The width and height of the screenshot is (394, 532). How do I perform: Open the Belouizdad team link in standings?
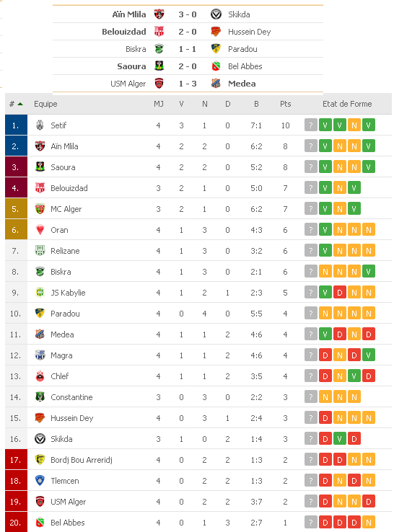[x=69, y=188]
